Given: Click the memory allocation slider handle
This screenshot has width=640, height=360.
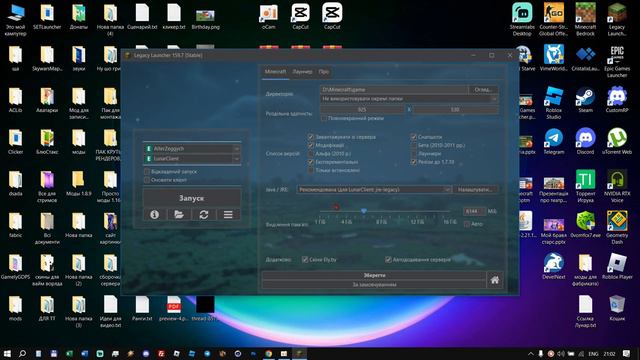Looking at the screenshot, I should [364, 211].
